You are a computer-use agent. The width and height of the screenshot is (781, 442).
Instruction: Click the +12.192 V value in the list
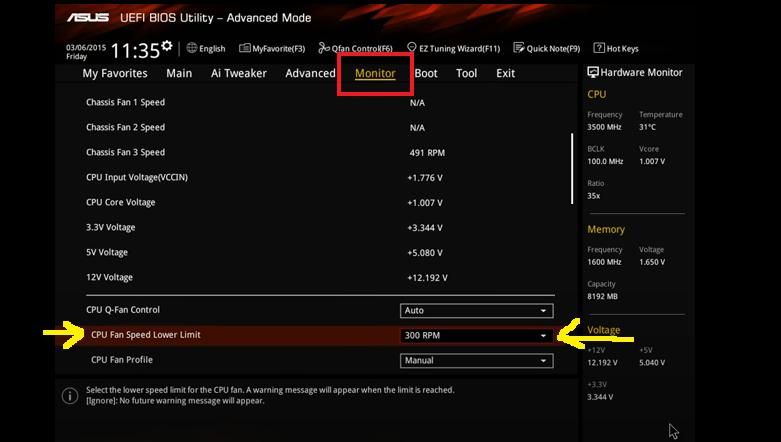pos(427,278)
